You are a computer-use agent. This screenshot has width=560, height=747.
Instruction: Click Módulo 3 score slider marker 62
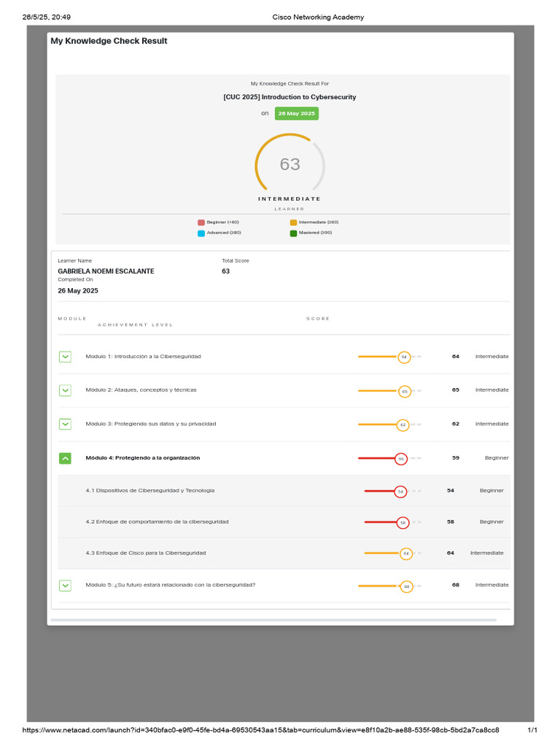[x=402, y=425]
